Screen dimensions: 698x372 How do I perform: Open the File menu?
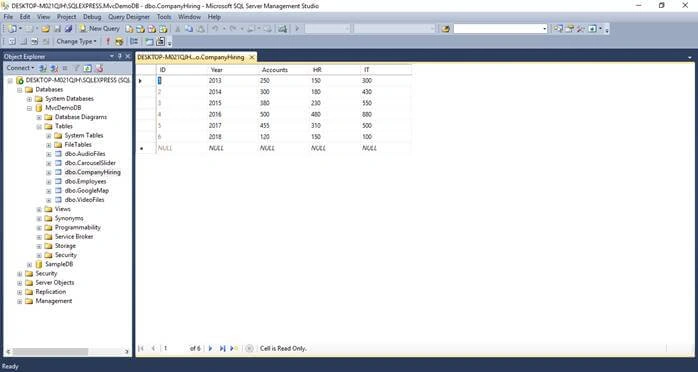[8, 17]
